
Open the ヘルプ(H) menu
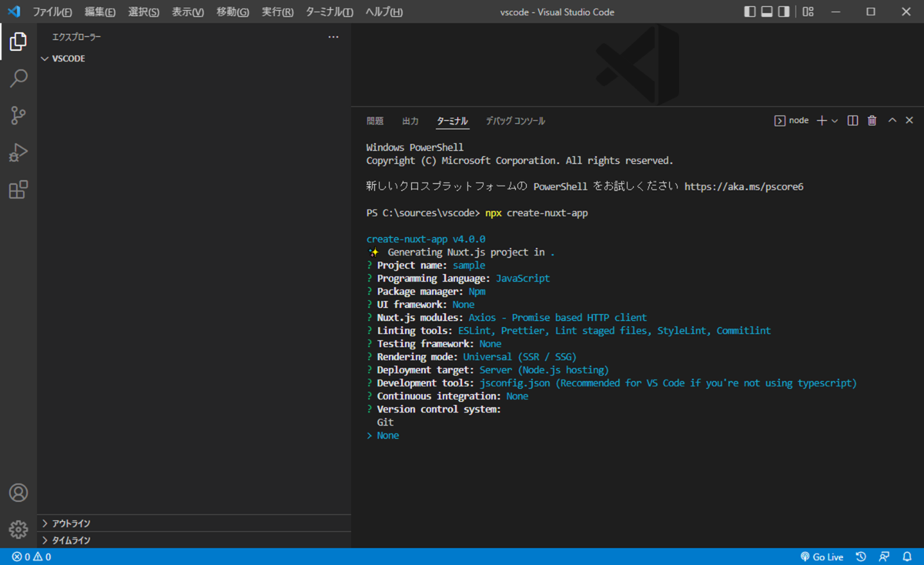(383, 12)
